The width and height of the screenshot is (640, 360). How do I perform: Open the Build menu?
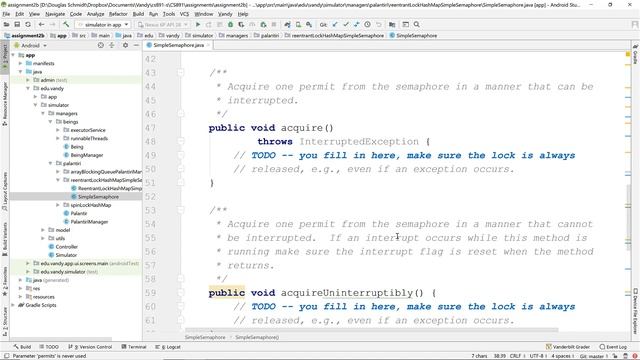(x=138, y=14)
